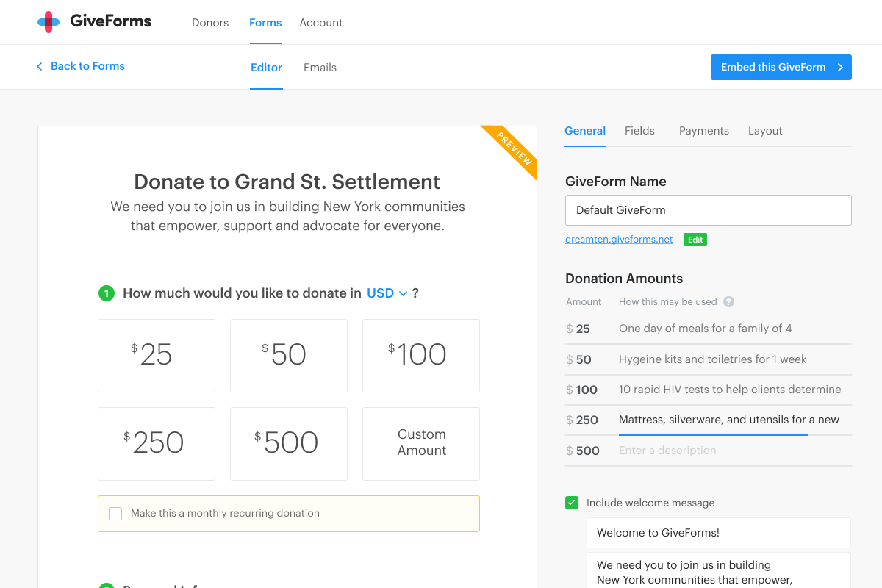This screenshot has width=882, height=588.
Task: Click the green Edit button beside URL
Action: (x=695, y=240)
